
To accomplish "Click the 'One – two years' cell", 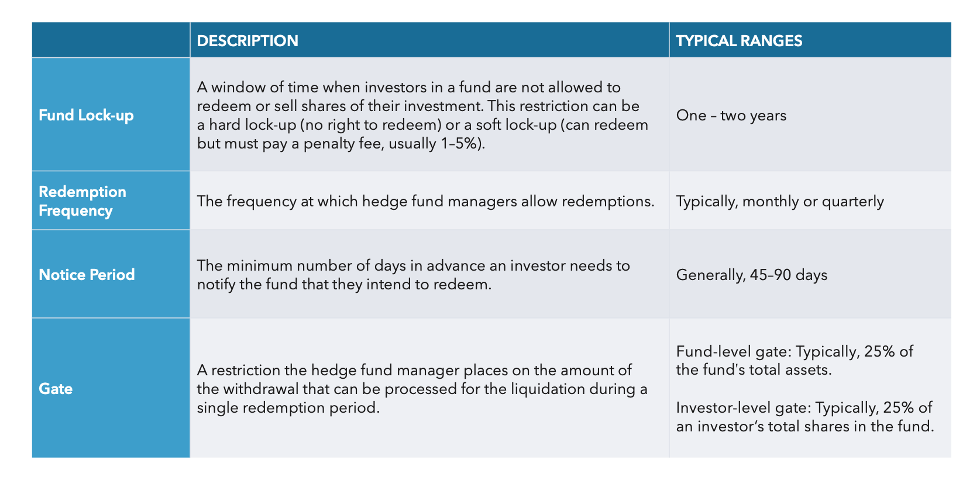I will point(731,116).
